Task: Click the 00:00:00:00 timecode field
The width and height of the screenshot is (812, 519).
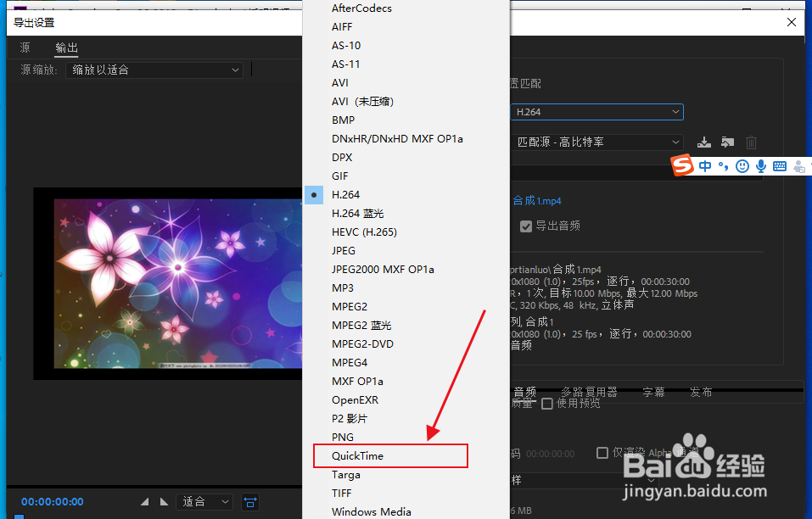Action: (53, 501)
